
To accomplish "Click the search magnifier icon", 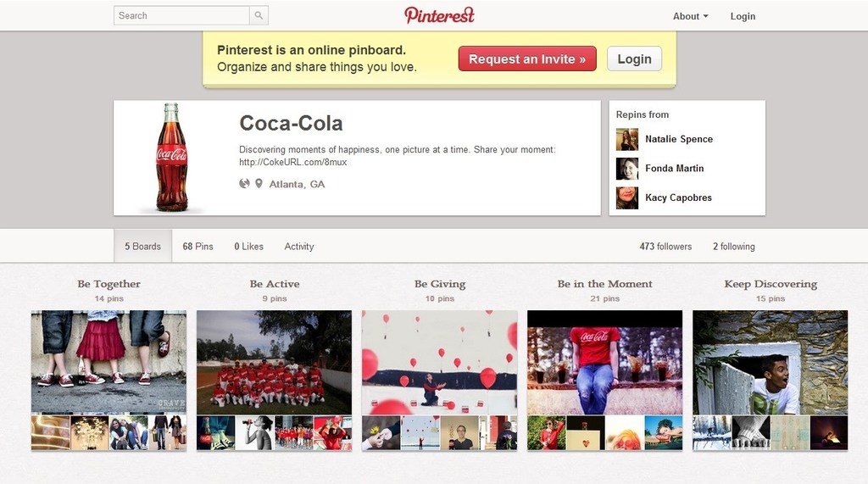I will [259, 15].
